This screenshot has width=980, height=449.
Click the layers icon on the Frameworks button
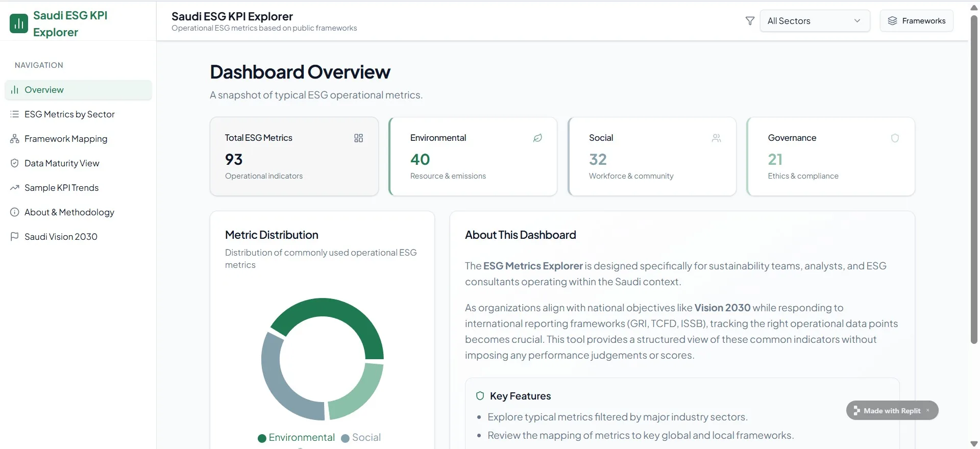coord(892,21)
